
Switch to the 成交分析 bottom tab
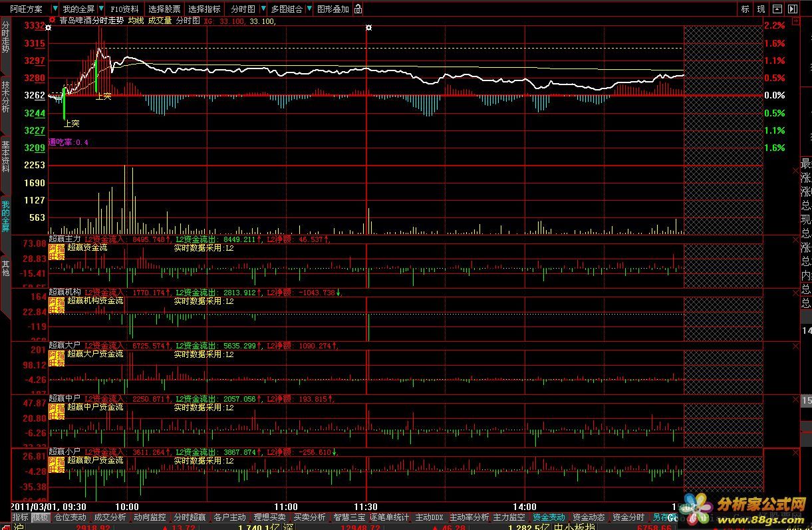click(110, 517)
